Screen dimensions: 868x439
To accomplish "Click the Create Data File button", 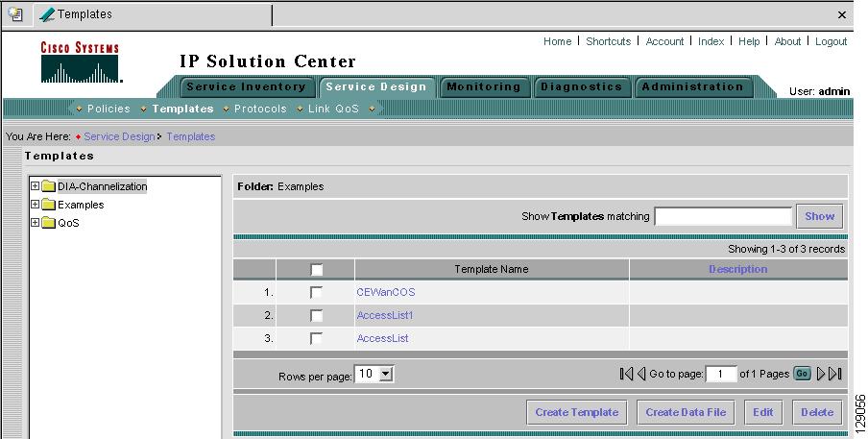I will point(686,412).
